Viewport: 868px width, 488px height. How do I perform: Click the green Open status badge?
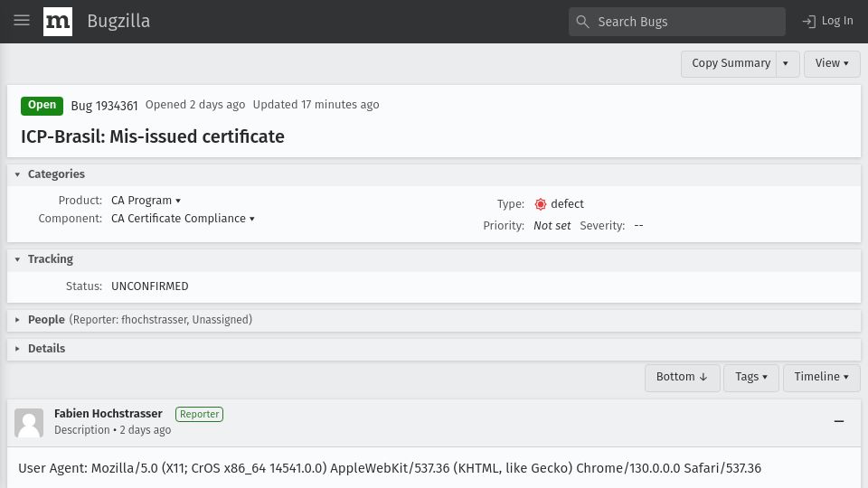[42, 105]
